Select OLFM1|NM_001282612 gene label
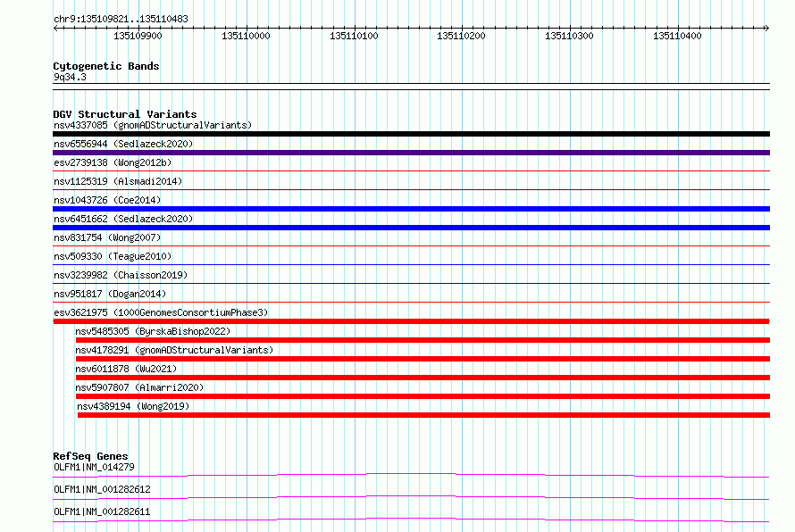Viewport: 795px width, 532px height. coord(102,489)
